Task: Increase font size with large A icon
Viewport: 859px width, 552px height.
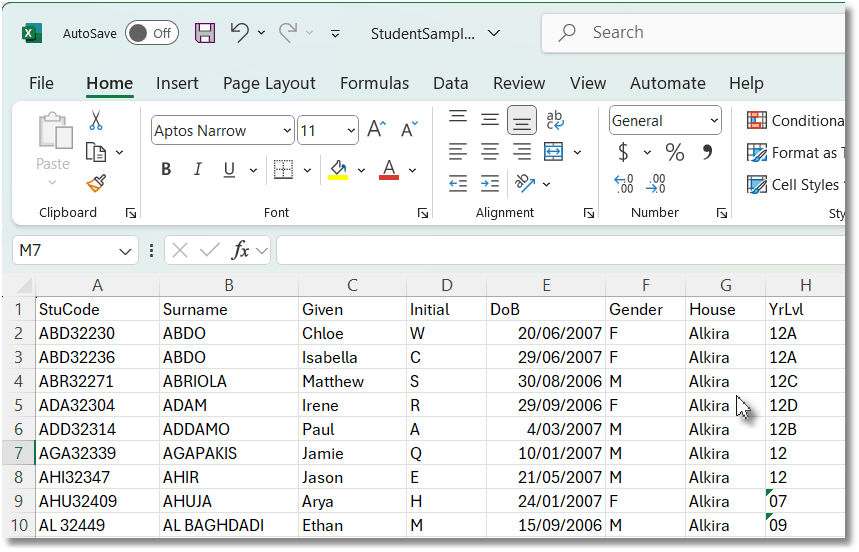Action: pos(376,130)
